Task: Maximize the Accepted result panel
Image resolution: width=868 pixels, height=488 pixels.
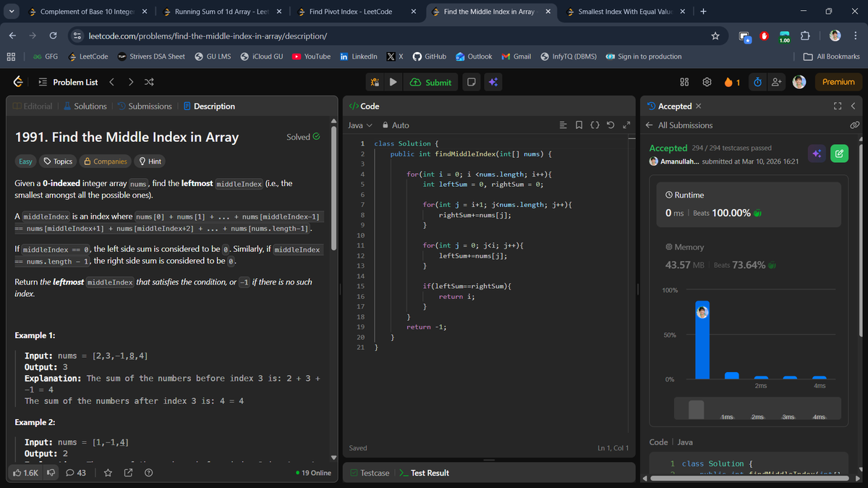Action: [838, 106]
